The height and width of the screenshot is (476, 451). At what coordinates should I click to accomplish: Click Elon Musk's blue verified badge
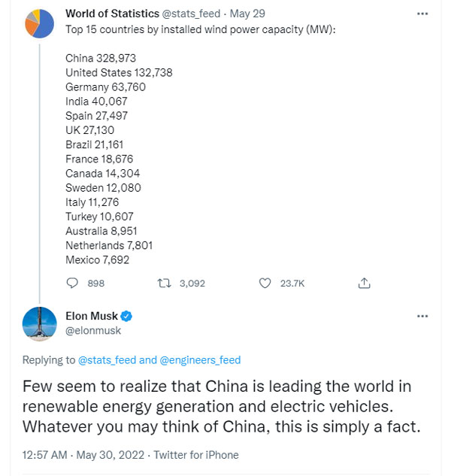pyautogui.click(x=128, y=317)
